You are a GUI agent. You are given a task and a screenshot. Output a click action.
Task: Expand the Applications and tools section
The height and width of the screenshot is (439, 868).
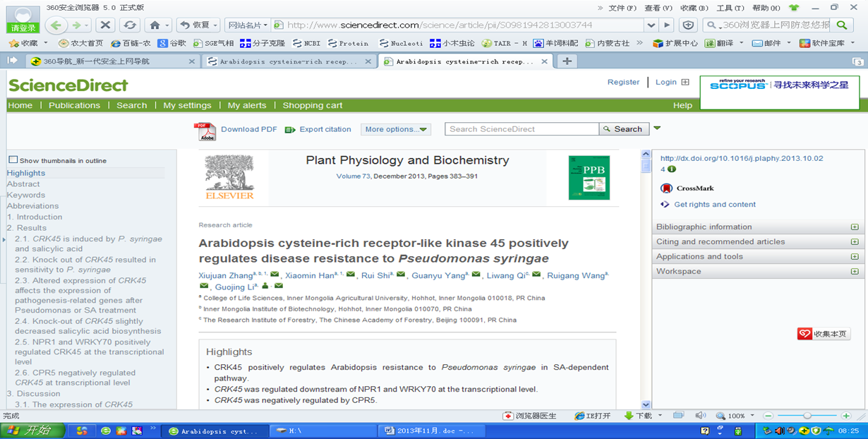click(x=855, y=257)
